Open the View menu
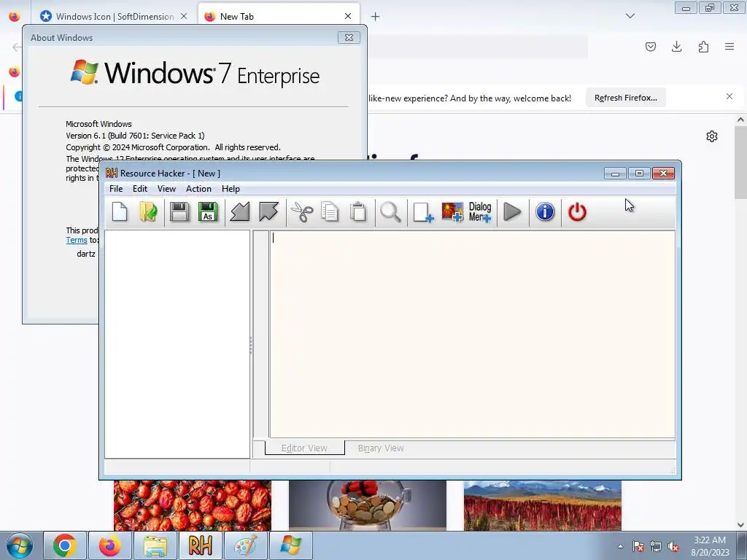 coord(167,189)
